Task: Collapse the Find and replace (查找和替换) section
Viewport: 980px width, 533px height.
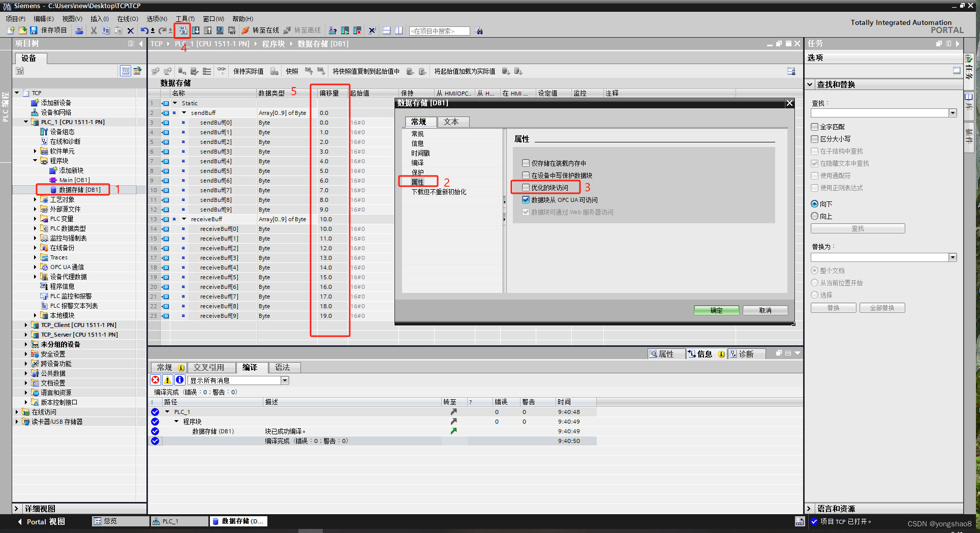Action: pyautogui.click(x=810, y=84)
